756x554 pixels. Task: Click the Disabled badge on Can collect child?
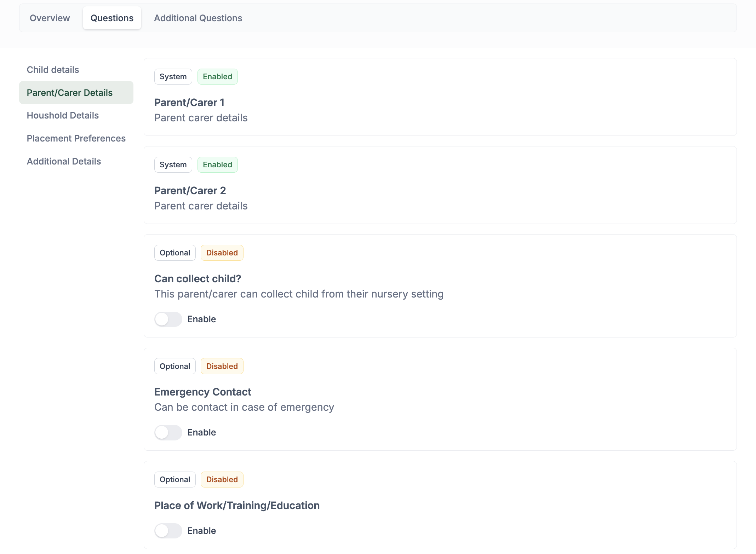point(222,253)
